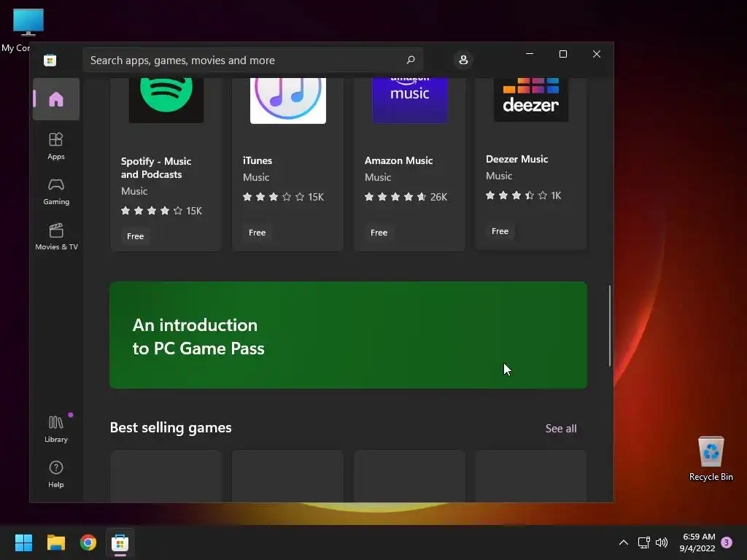
Task: Click Microsoft Store taskbar icon
Action: click(x=120, y=542)
